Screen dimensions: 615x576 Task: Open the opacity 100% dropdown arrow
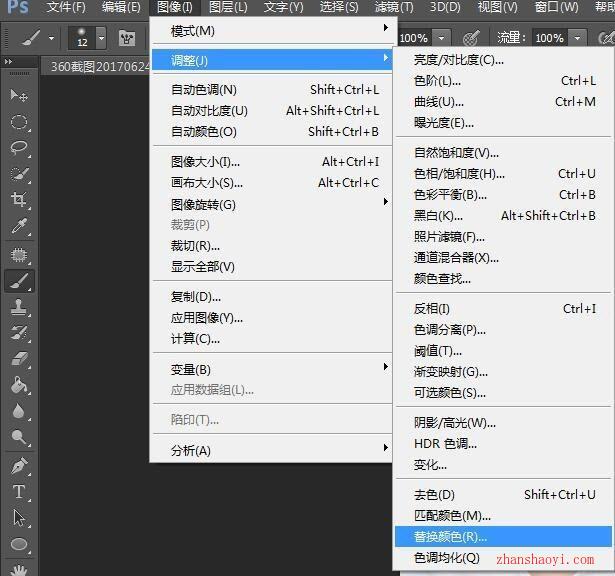[x=441, y=38]
